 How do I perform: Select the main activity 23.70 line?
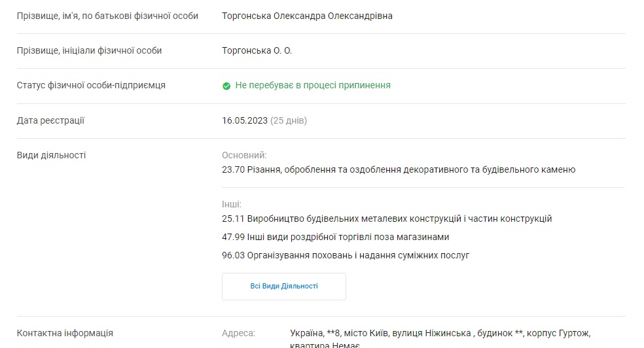click(399, 169)
